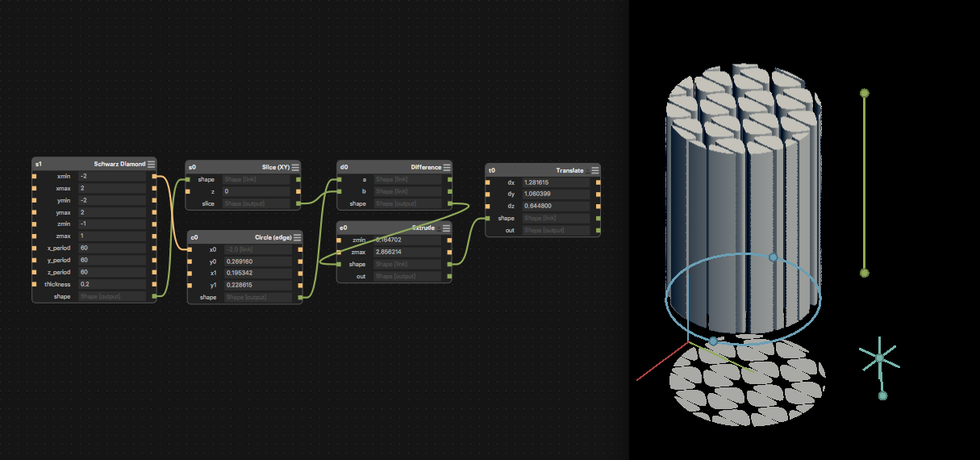The image size is (980, 460).
Task: Click the Translate node title
Action: coord(569,170)
